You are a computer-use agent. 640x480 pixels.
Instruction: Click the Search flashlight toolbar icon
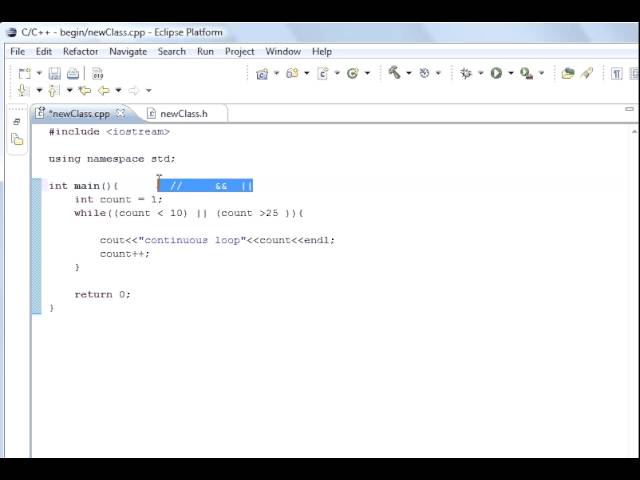(587, 73)
